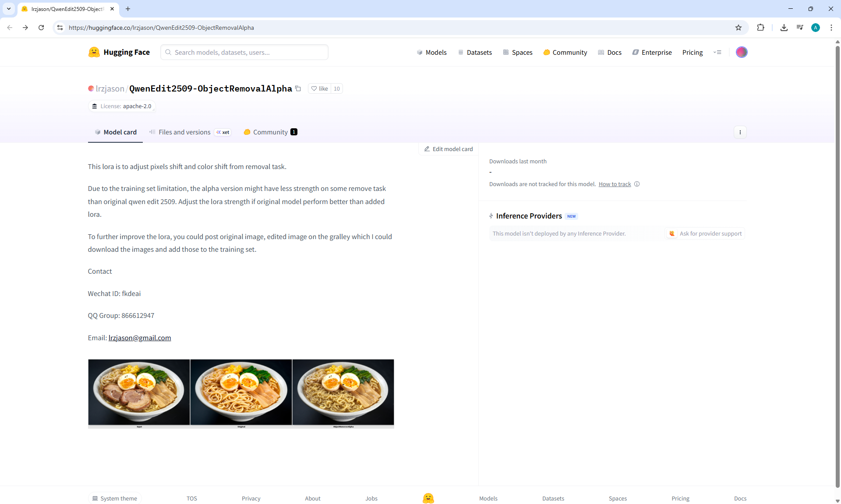
Task: Copy model name with clipboard icon
Action: click(298, 88)
